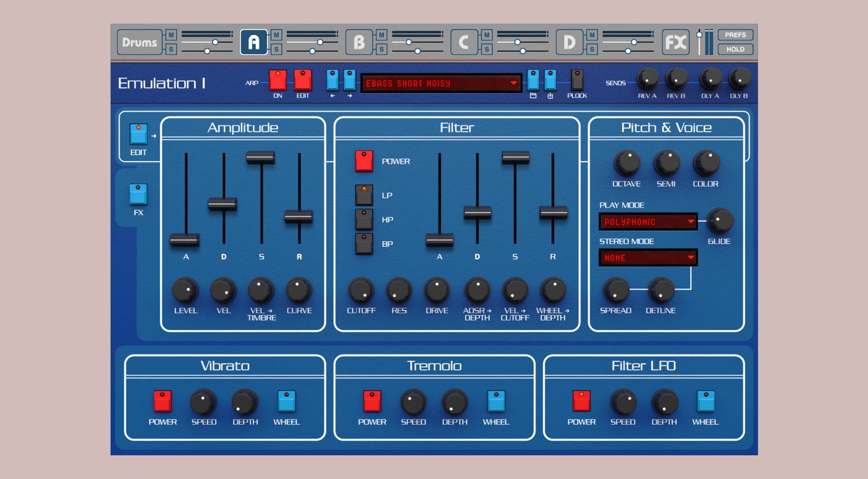Click the Amplitude decay slider handle
This screenshot has width=868, height=479.
tap(223, 204)
